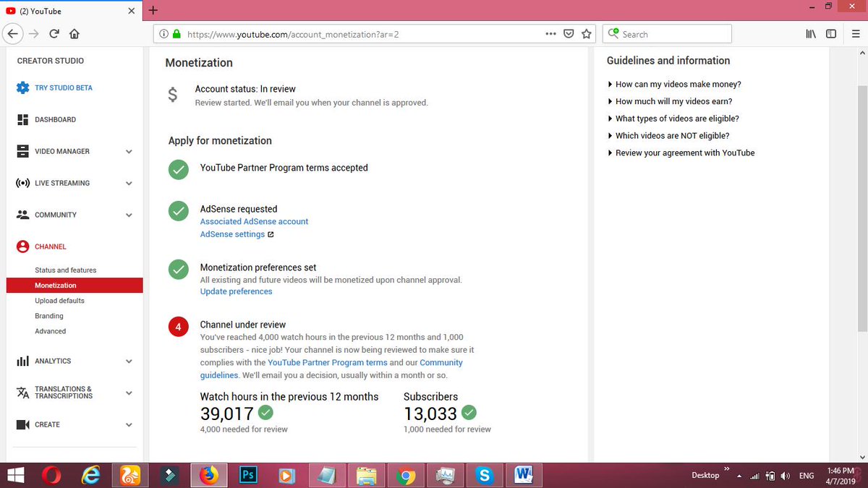Image resolution: width=868 pixels, height=488 pixels.
Task: Toggle the Firefox sidebar view
Action: click(x=831, y=34)
